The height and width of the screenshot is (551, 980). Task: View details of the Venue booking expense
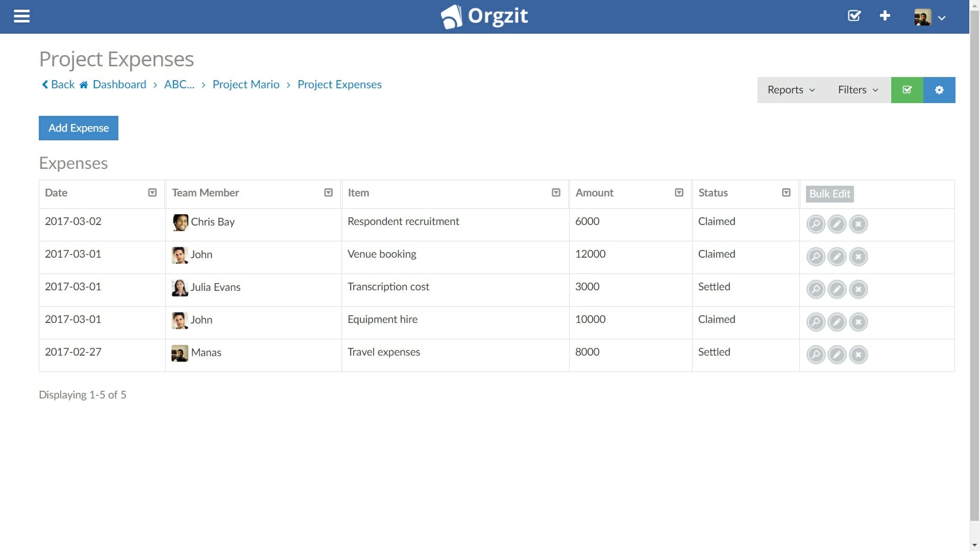(815, 257)
